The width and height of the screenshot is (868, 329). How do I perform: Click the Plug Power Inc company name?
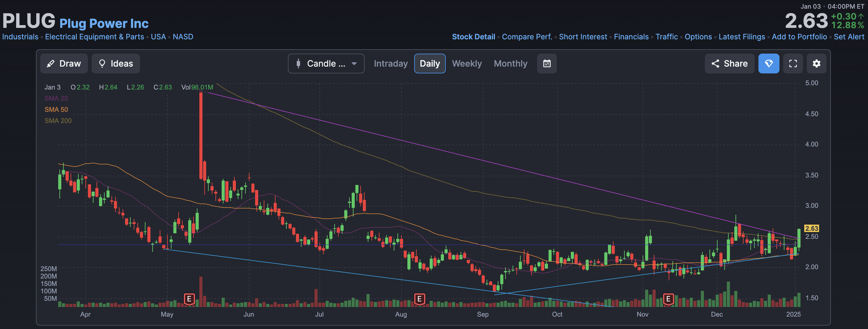coord(104,23)
